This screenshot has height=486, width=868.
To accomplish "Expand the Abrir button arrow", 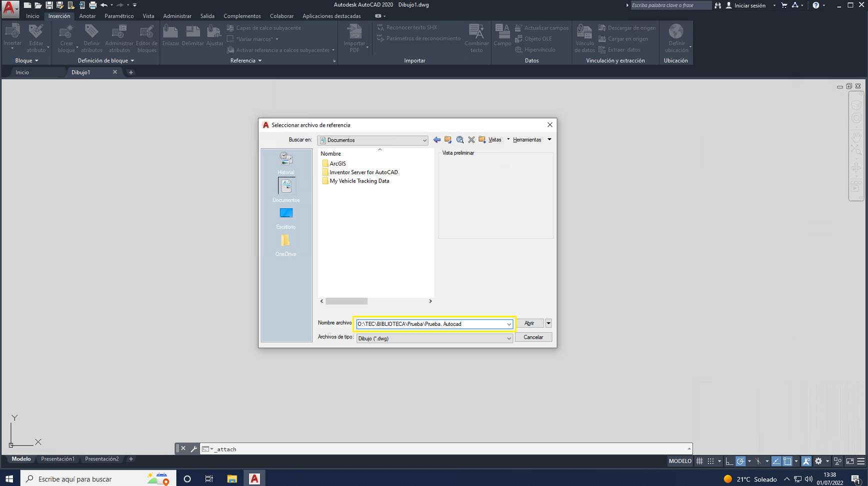I will click(x=548, y=323).
